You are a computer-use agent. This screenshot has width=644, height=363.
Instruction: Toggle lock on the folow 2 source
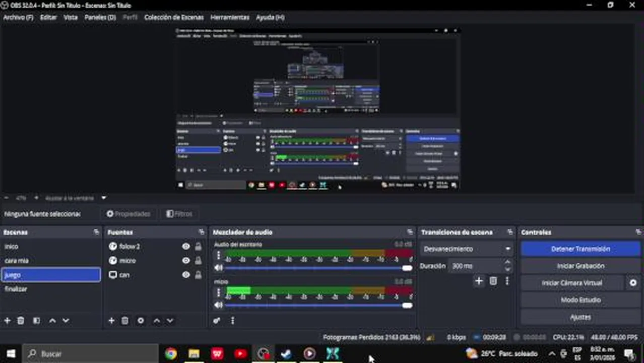point(198,247)
